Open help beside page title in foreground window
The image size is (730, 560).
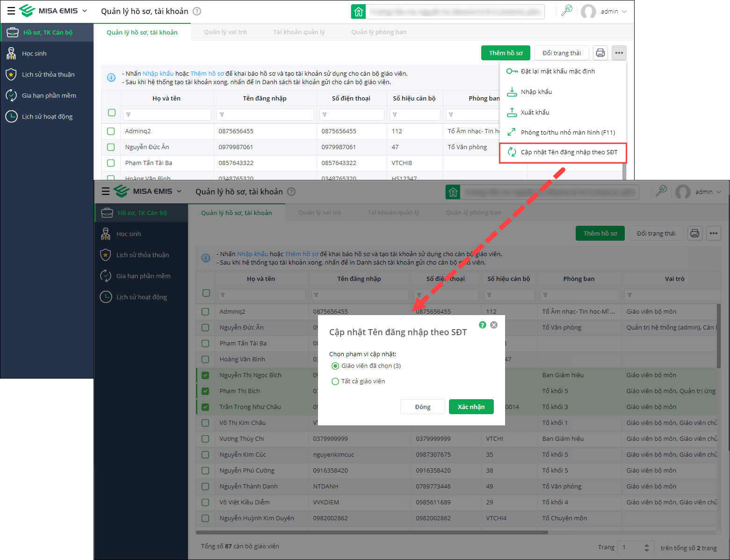[x=291, y=192]
